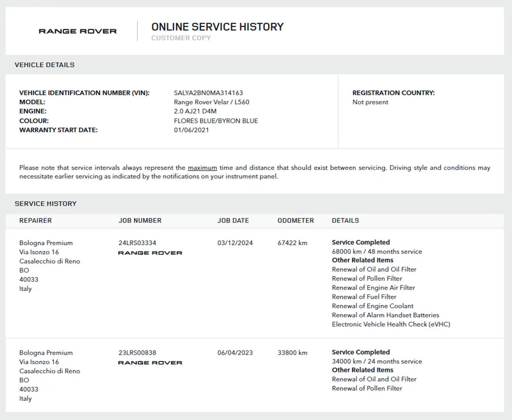
Task: Click the Odometer column header
Action: (x=295, y=220)
